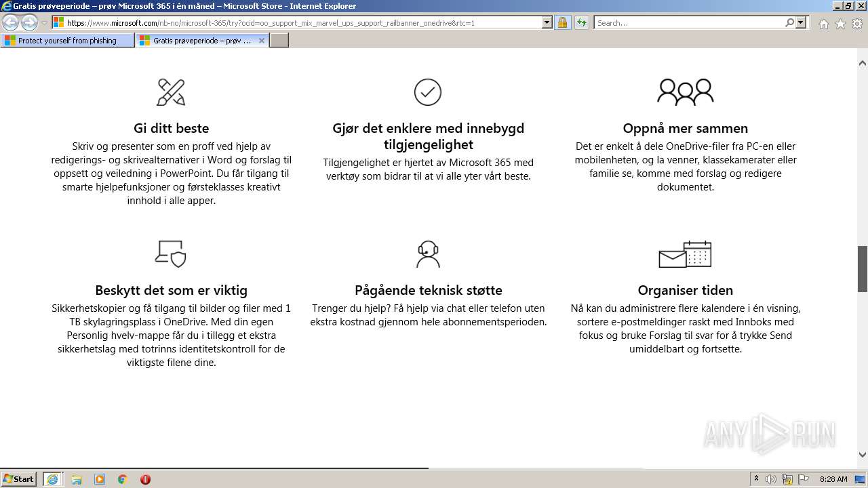Image resolution: width=868 pixels, height=488 pixels.
Task: Switch to Protect yourself from phishing tab
Action: [x=67, y=41]
